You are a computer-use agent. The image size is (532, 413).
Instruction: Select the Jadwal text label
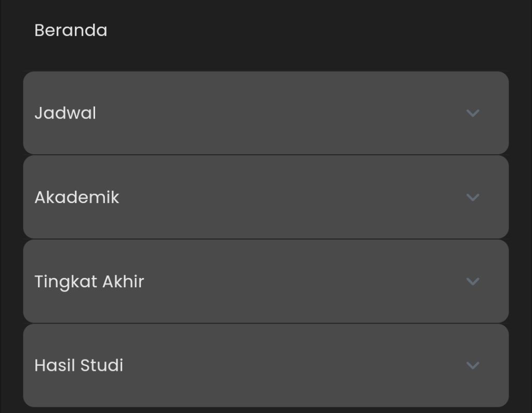[x=65, y=113]
